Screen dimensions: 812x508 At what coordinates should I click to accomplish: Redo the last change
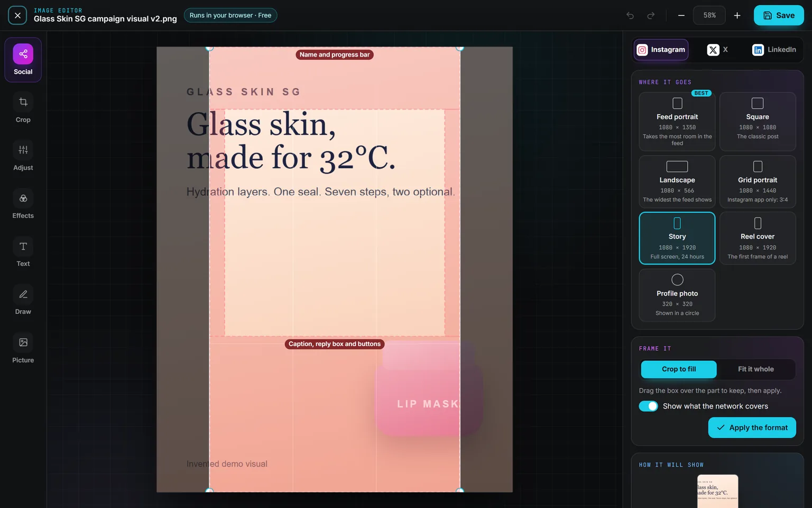[x=651, y=15]
